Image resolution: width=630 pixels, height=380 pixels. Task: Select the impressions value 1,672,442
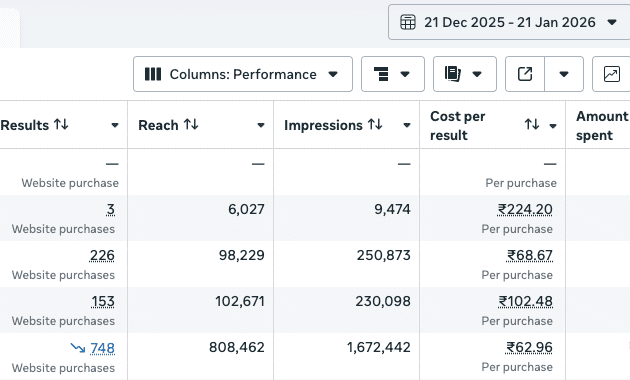coord(378,347)
